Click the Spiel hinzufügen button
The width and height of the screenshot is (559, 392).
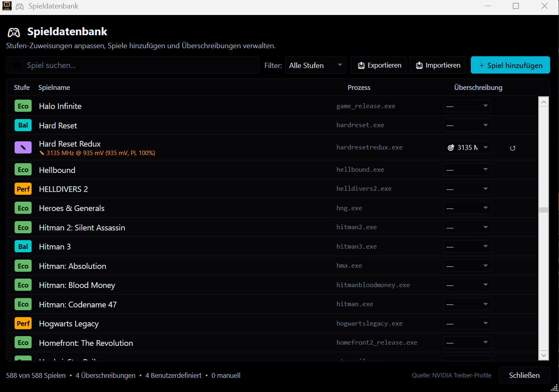coord(510,65)
